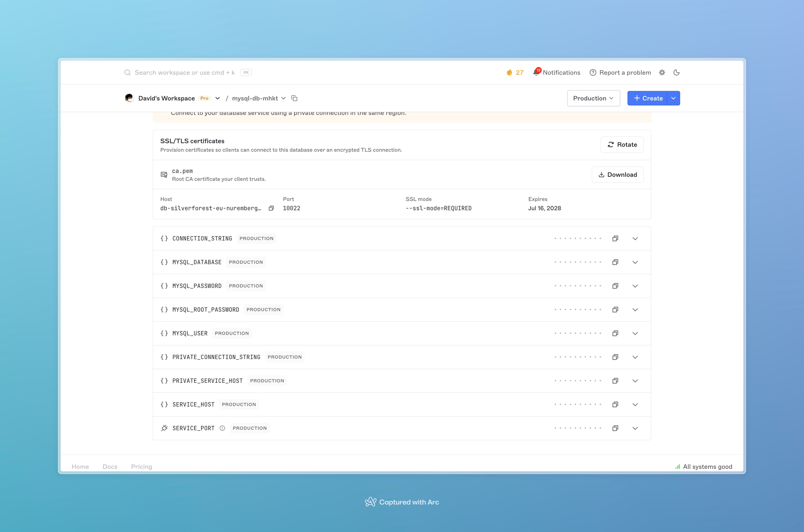Expand the MYSQL_ROOT_PASSWORD row

click(x=635, y=310)
